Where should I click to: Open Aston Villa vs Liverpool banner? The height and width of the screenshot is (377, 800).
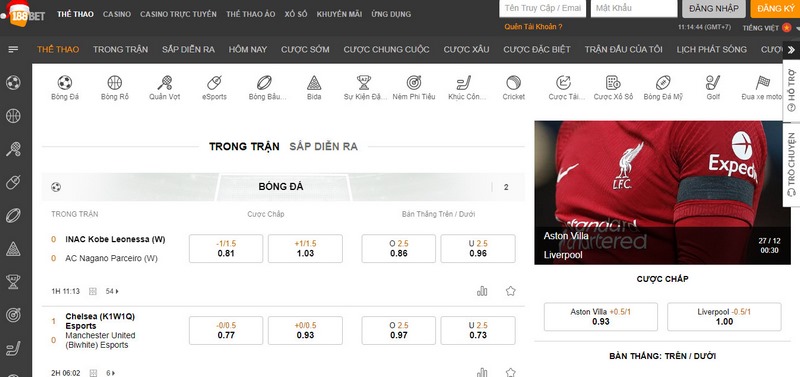pos(662,192)
